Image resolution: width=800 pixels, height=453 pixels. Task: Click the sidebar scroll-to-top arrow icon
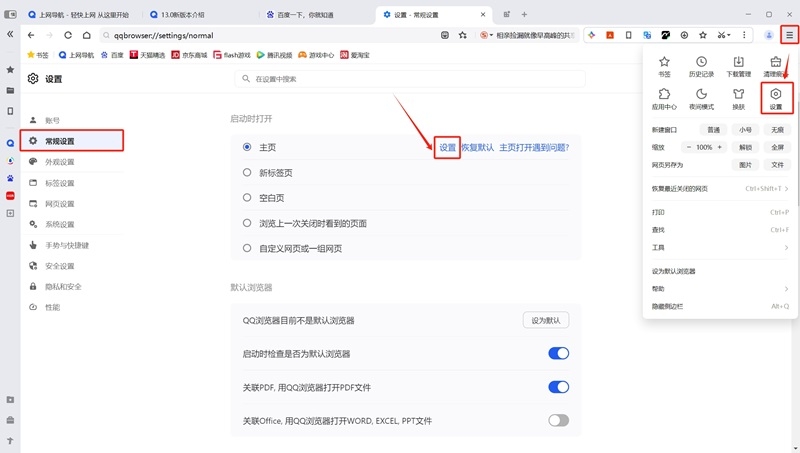(x=10, y=441)
